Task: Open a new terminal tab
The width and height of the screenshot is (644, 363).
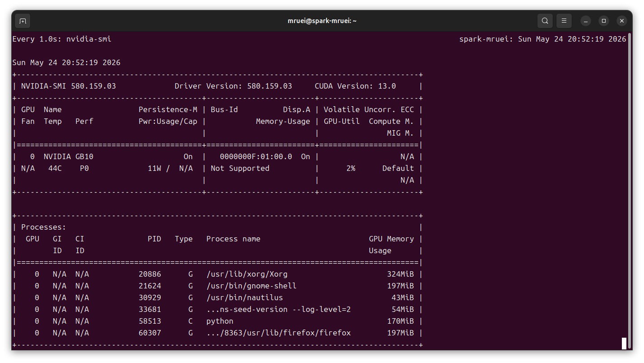Action: click(23, 21)
